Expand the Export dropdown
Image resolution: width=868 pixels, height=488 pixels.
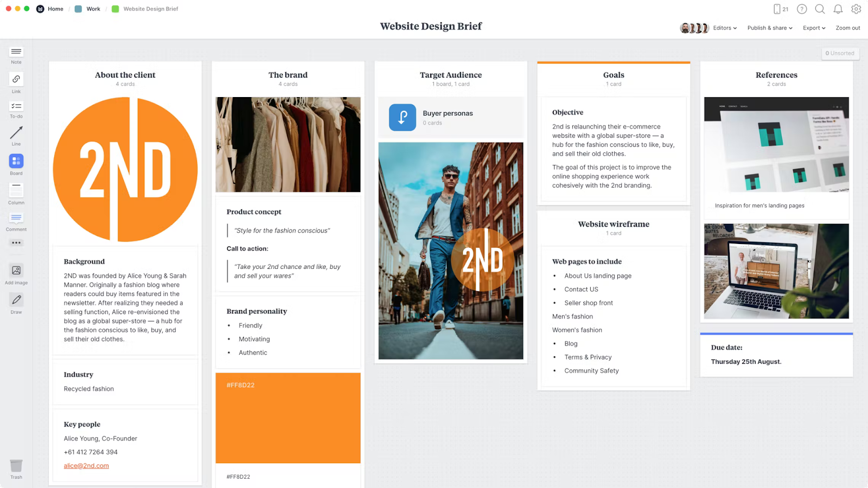click(814, 28)
